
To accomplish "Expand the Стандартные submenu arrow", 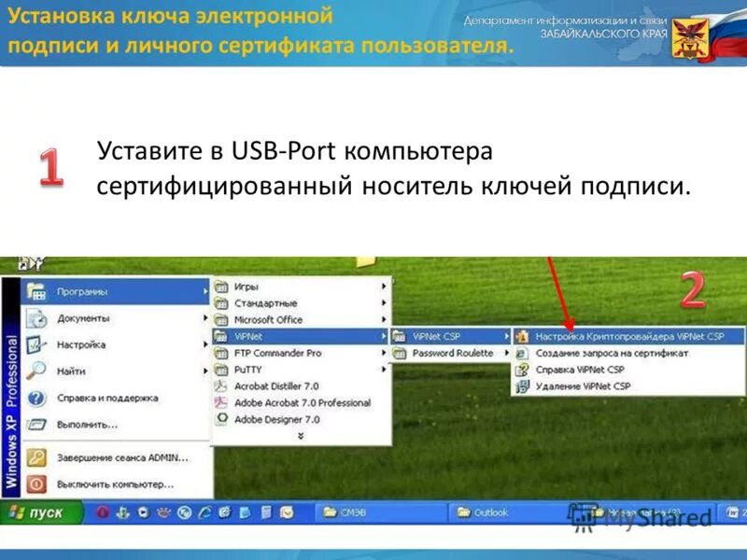I will [384, 302].
